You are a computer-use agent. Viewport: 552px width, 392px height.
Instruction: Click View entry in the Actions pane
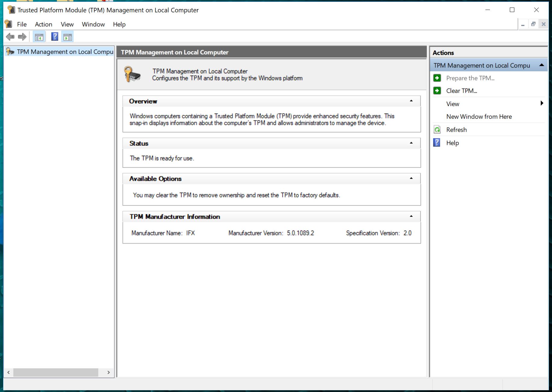tap(453, 104)
